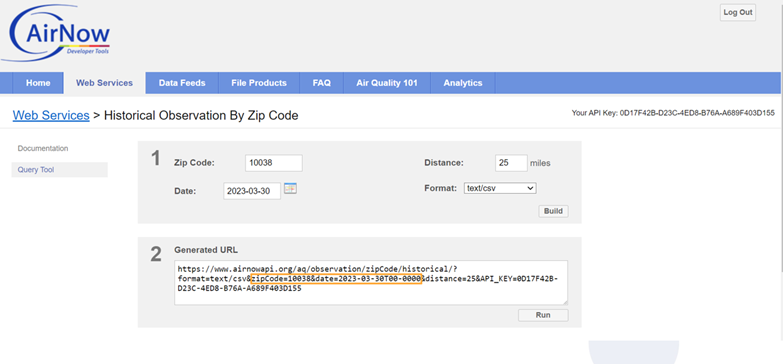Open Documentation in the sidebar
This screenshot has height=364, width=783.
pos(43,148)
